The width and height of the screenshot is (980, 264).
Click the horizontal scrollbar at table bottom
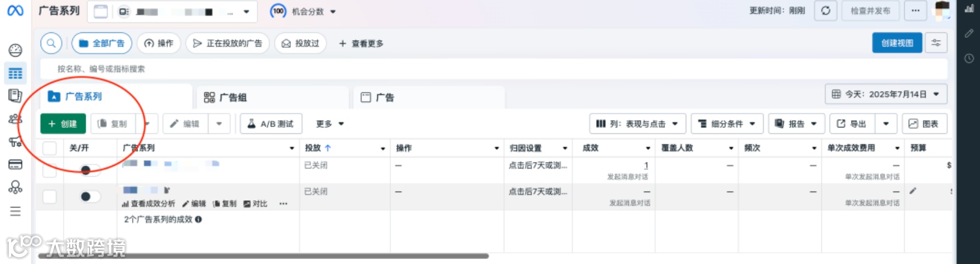pyautogui.click(x=264, y=256)
